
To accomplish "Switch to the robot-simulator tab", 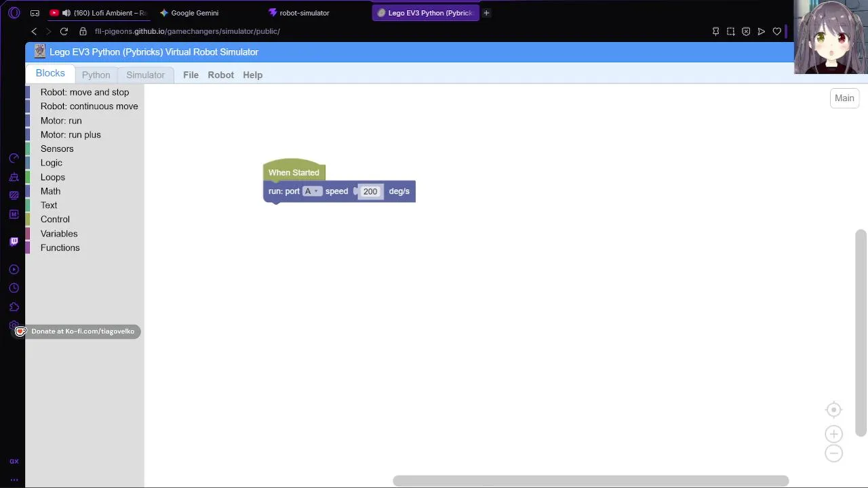I will pyautogui.click(x=304, y=13).
